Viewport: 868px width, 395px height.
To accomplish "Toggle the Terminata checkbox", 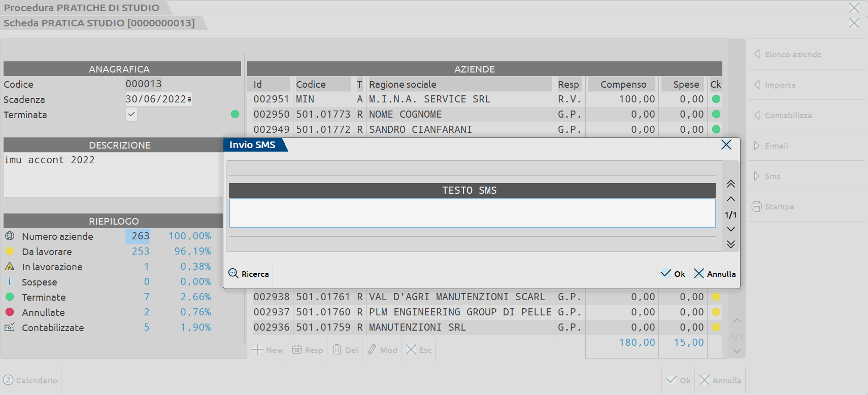I will [131, 115].
